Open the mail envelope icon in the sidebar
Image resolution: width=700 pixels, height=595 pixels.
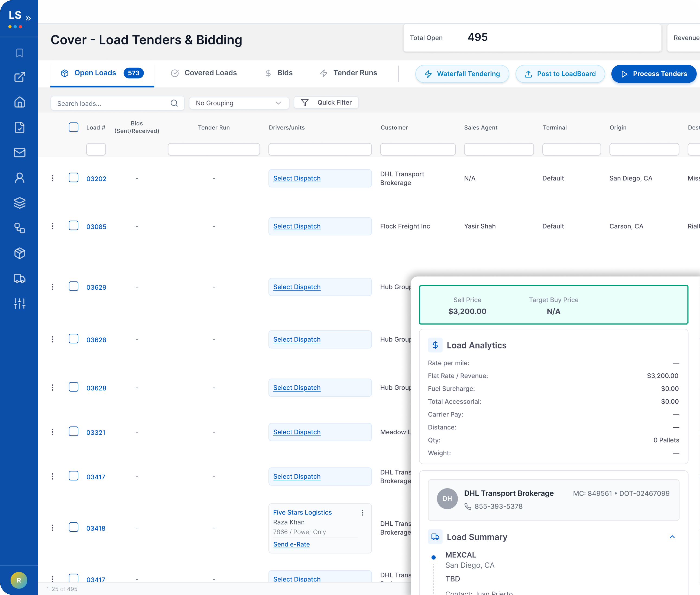20,153
